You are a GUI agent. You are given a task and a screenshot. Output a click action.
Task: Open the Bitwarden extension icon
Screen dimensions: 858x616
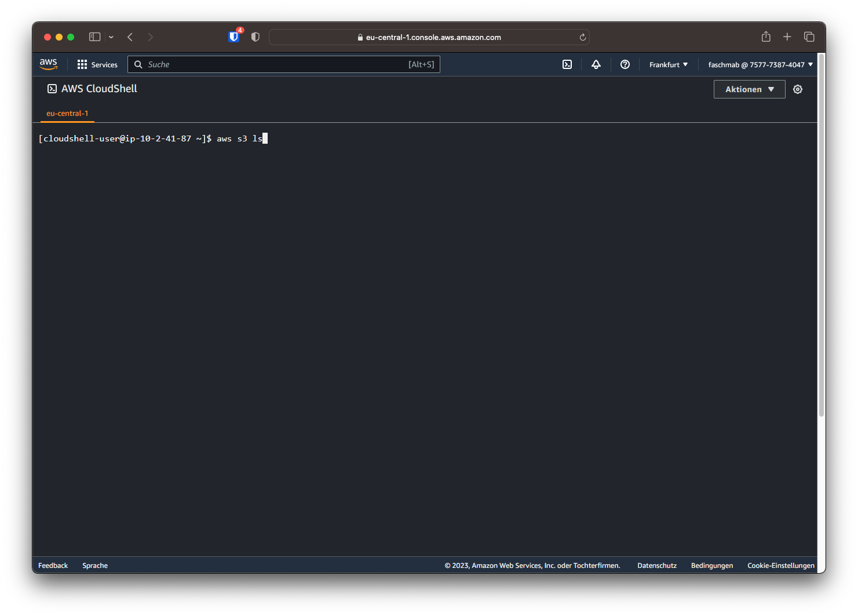234,37
